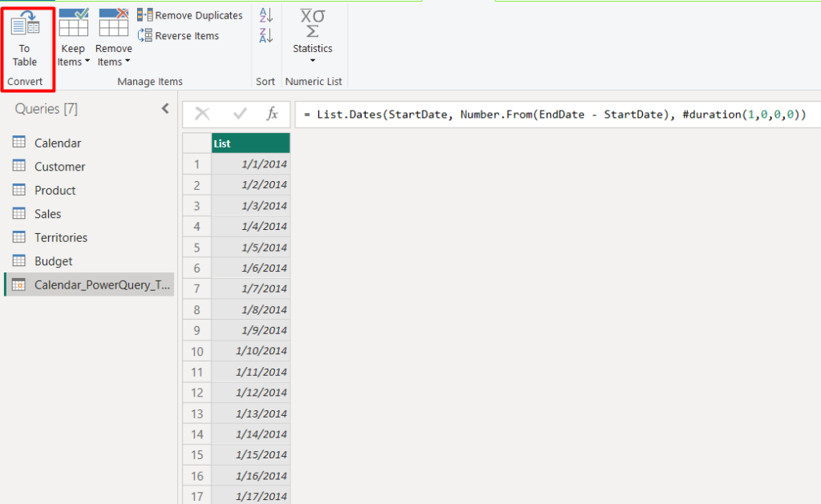Screen dimensions: 821x504
Task: Select the cell with 1/3/2014
Action: point(251,206)
